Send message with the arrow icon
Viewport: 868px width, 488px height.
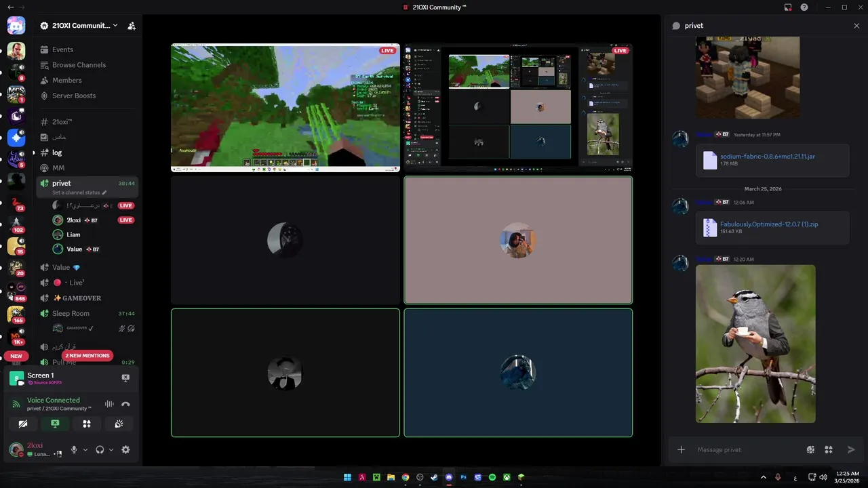[x=852, y=449]
